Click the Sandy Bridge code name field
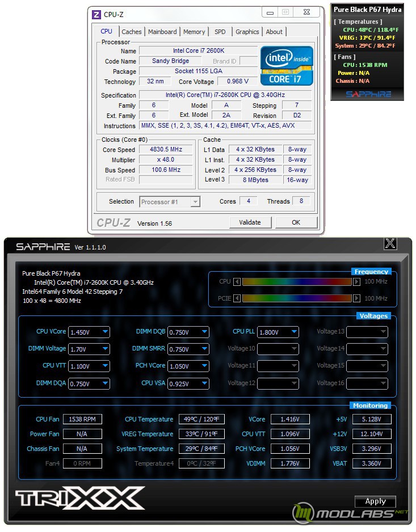 coord(170,61)
